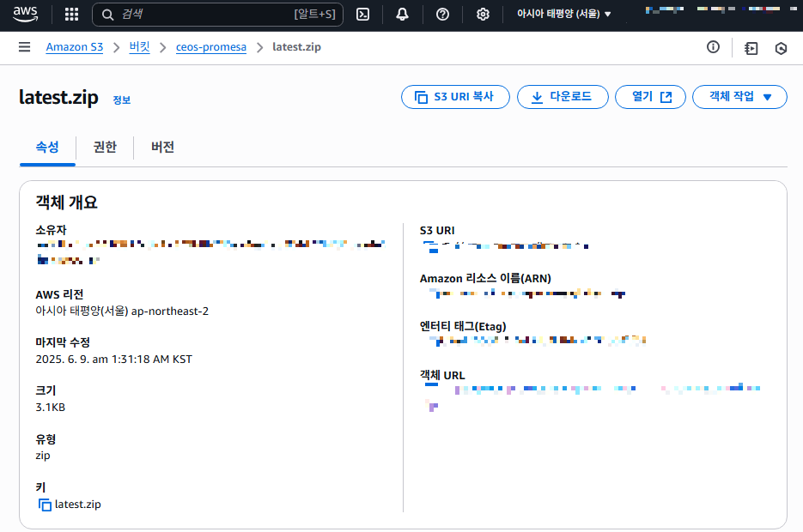Image resolution: width=803 pixels, height=532 pixels.
Task: Copy the latest.zip key icon
Action: coord(45,505)
